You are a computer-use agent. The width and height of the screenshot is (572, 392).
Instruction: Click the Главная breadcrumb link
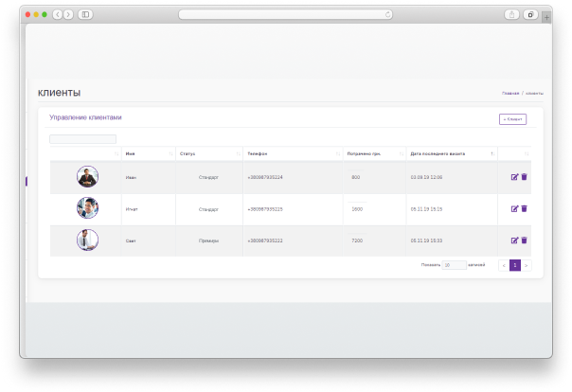510,94
